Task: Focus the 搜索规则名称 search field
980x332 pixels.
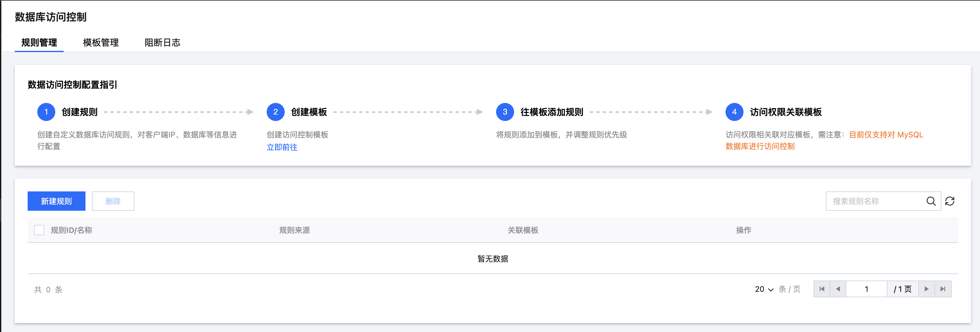Action: coord(875,201)
